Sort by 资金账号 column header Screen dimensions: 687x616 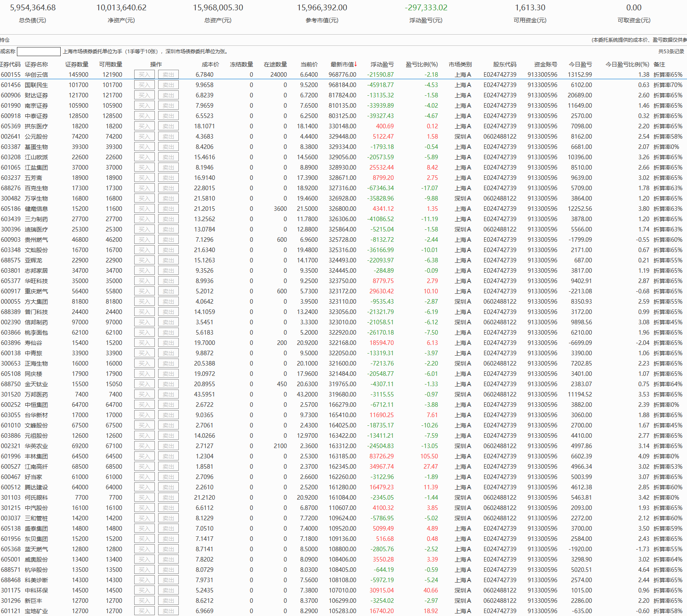point(546,64)
